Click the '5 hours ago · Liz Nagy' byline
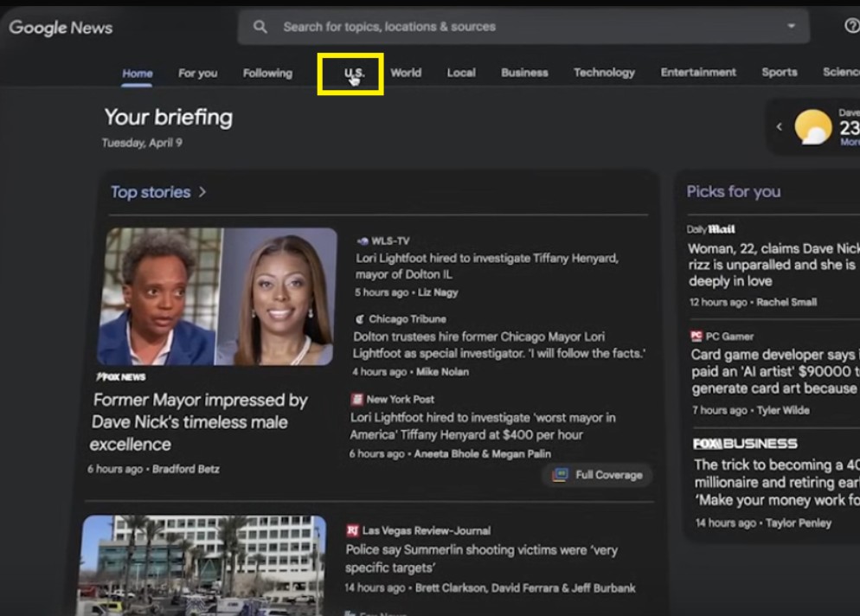The height and width of the screenshot is (616, 860). [407, 292]
